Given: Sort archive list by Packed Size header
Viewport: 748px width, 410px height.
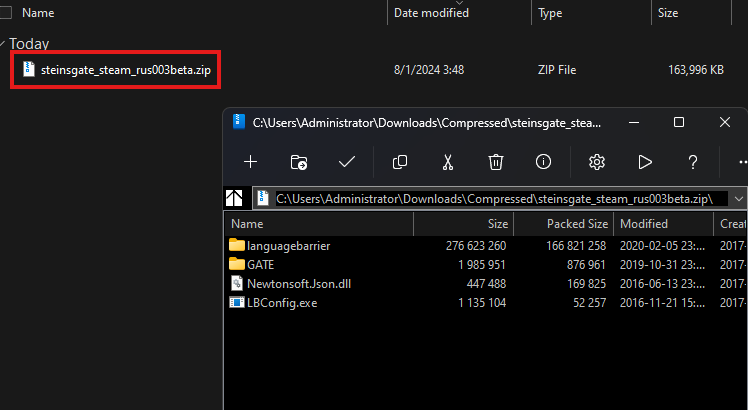Looking at the screenshot, I should pos(577,224).
